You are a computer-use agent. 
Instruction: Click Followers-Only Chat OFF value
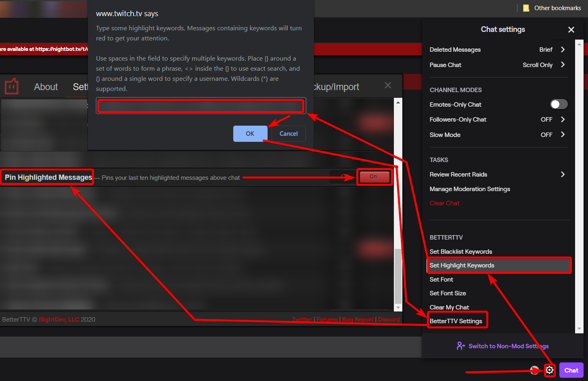pyautogui.click(x=546, y=119)
